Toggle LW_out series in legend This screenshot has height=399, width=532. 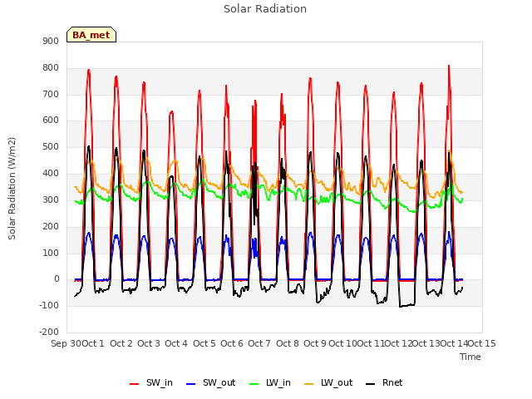(x=328, y=382)
